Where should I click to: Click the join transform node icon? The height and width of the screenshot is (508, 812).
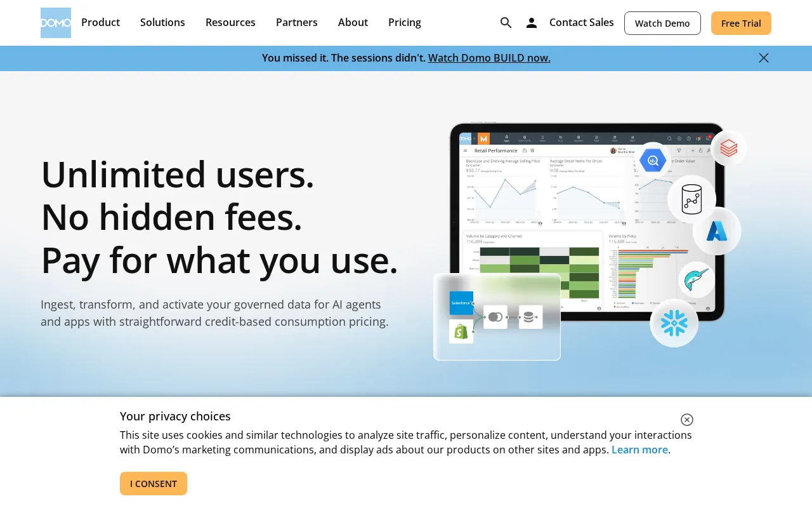(495, 317)
